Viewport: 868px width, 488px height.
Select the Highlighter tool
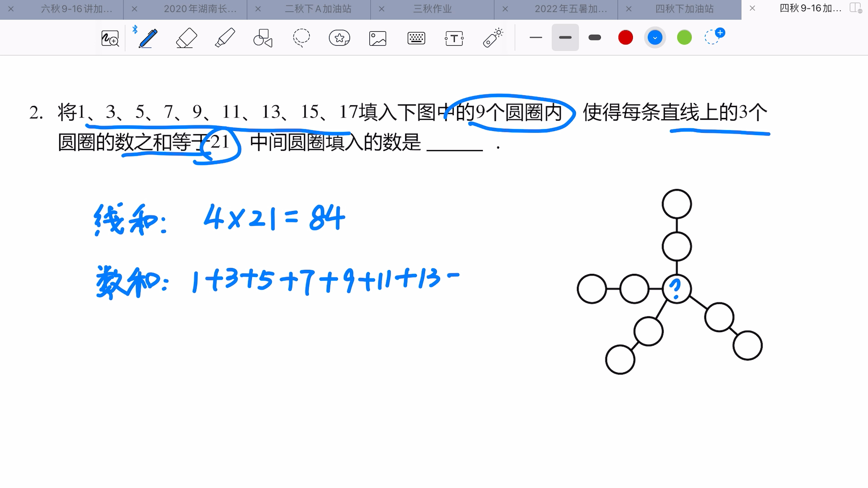pyautogui.click(x=225, y=38)
